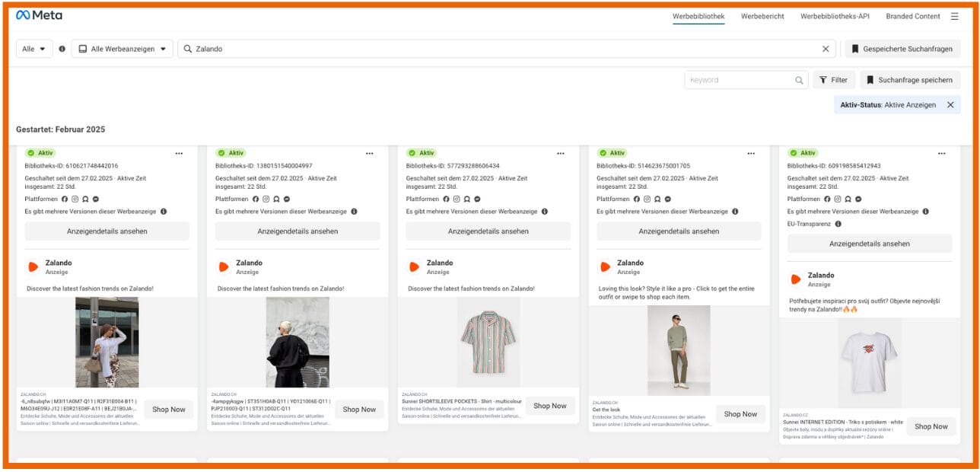
Task: Open the Filter options
Action: point(833,80)
